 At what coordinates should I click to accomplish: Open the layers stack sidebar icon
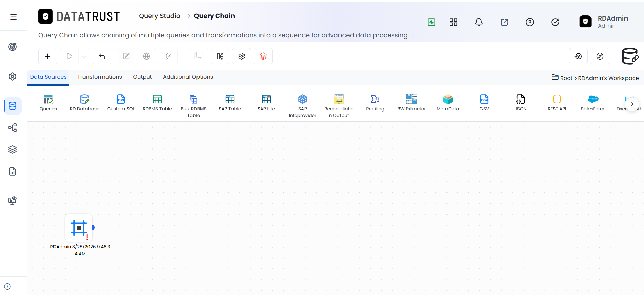pyautogui.click(x=13, y=149)
